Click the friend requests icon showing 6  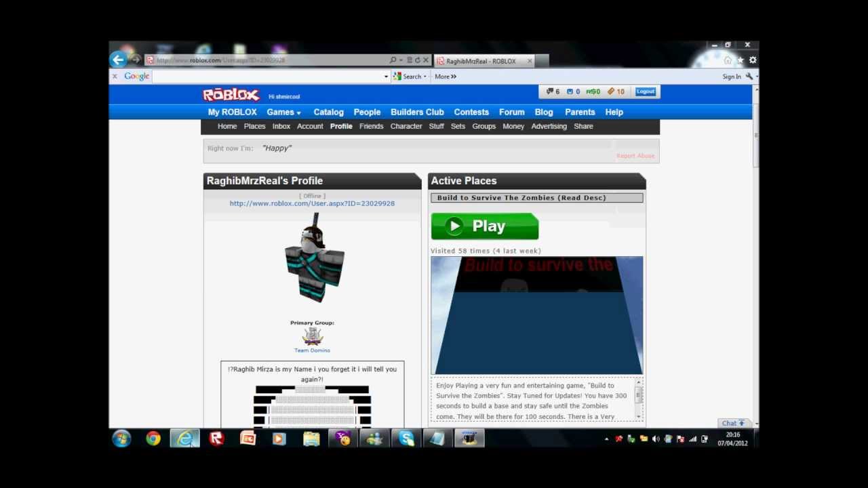553,91
